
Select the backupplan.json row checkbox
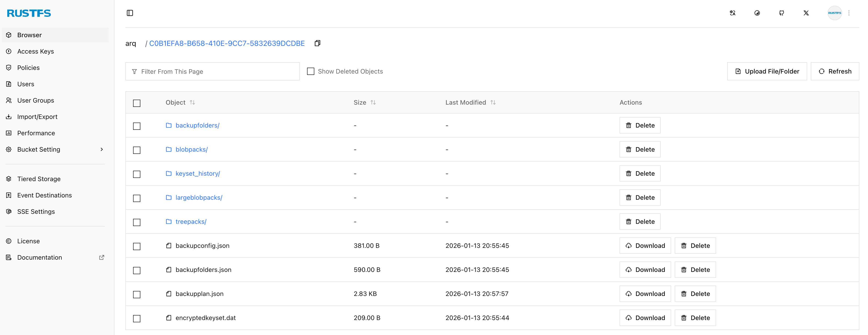pos(136,294)
